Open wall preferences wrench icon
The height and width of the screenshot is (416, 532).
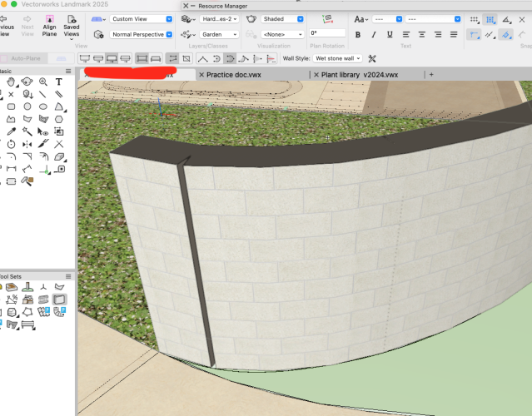click(372, 59)
